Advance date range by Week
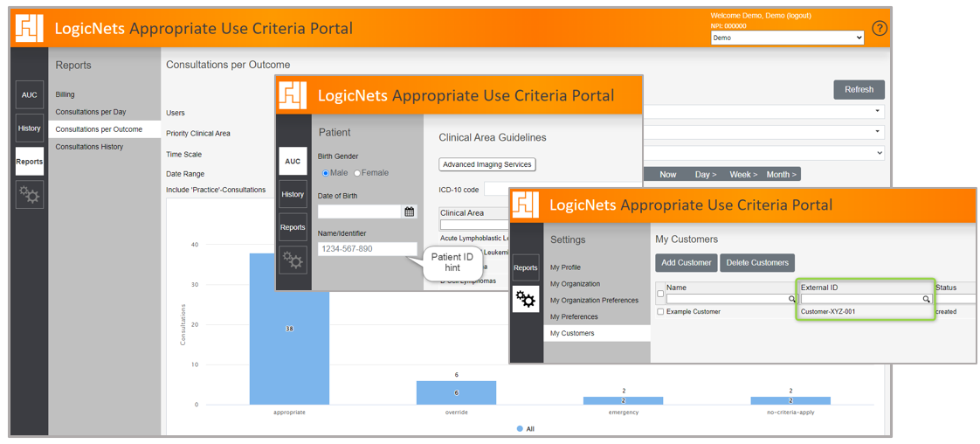Screen dimensions: 980x444 point(744,175)
